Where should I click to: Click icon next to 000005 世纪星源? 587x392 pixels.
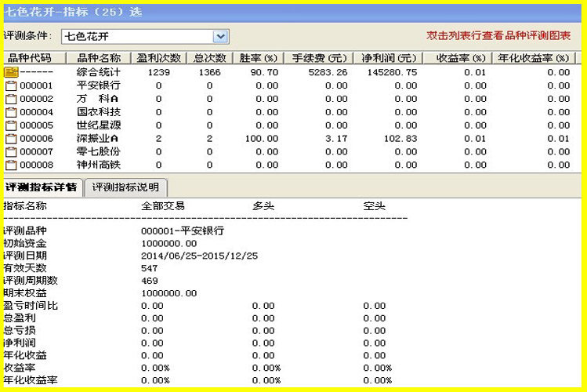(11, 125)
